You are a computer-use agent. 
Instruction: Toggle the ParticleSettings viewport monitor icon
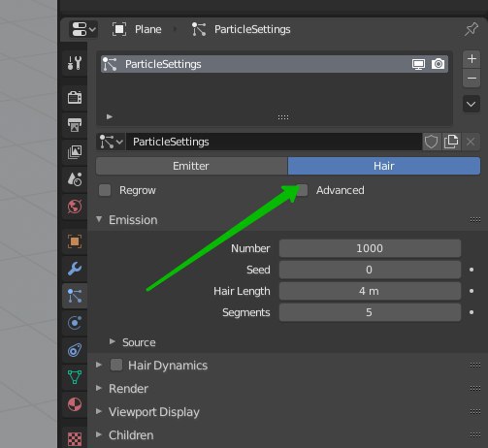point(418,64)
